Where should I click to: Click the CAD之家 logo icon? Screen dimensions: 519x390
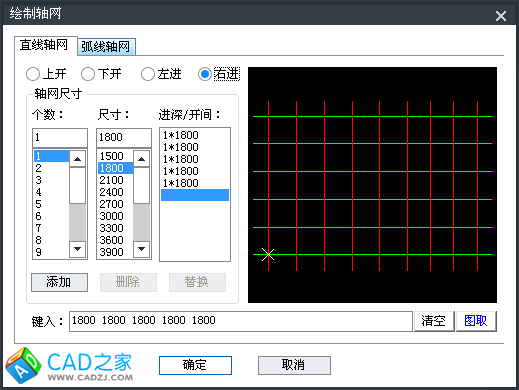[x=23, y=365]
